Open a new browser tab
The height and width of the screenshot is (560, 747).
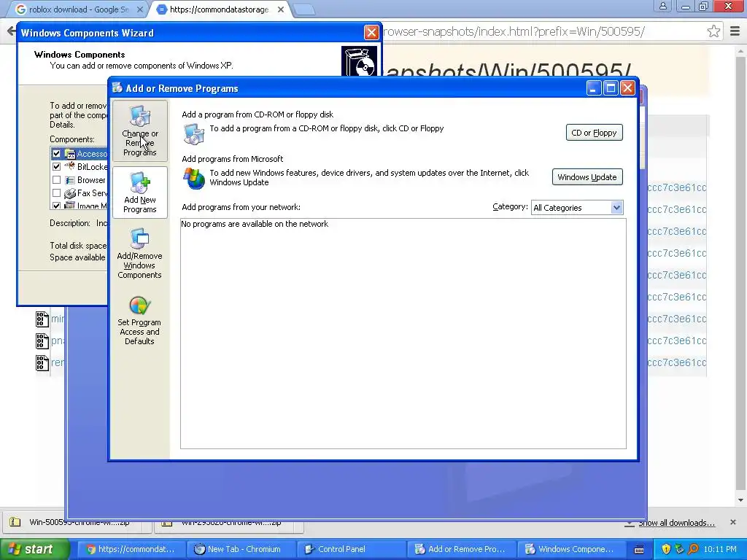(303, 9)
